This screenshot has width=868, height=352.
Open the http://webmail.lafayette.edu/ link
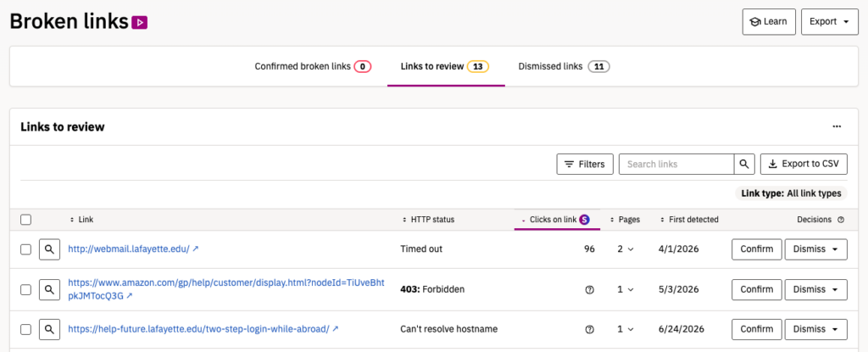pyautogui.click(x=133, y=249)
